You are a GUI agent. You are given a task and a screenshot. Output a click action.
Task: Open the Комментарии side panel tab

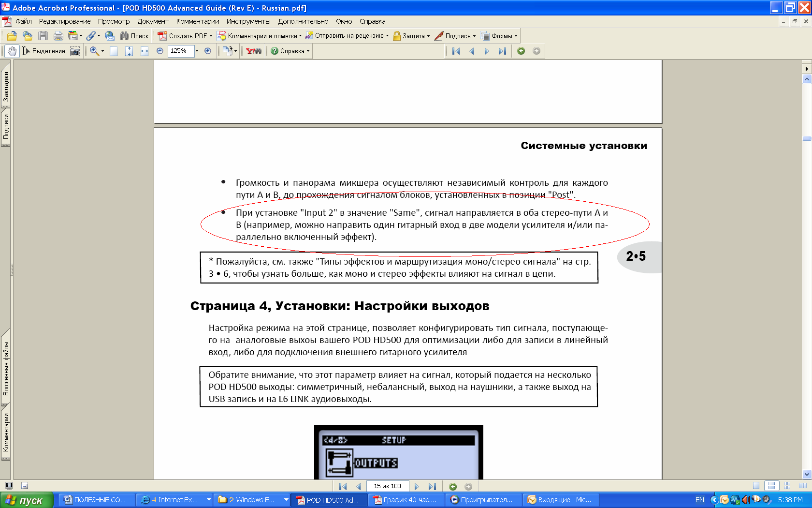point(6,432)
